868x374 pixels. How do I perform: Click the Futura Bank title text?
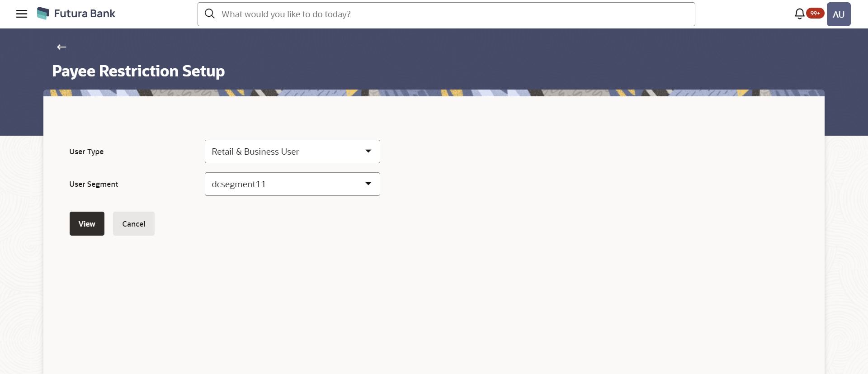click(85, 14)
